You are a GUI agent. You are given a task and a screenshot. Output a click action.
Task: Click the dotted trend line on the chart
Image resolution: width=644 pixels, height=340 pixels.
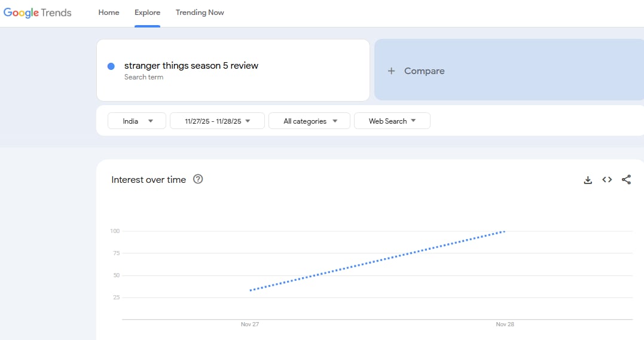click(x=377, y=261)
